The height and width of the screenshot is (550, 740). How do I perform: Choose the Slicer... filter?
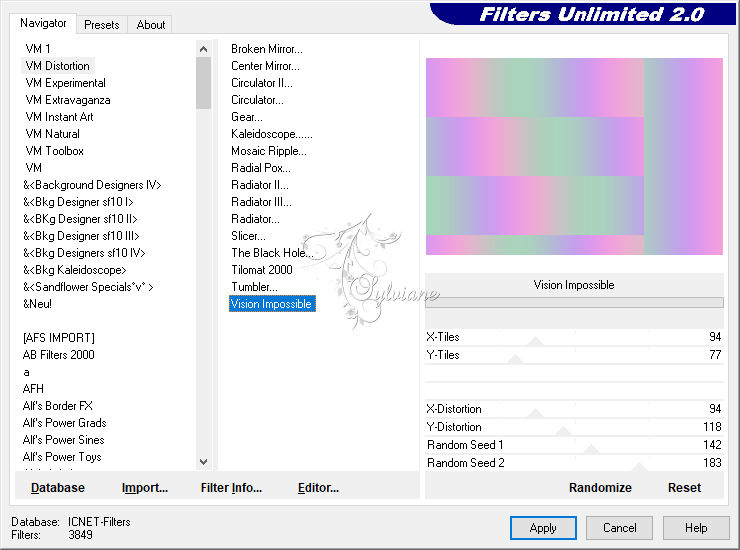(248, 236)
